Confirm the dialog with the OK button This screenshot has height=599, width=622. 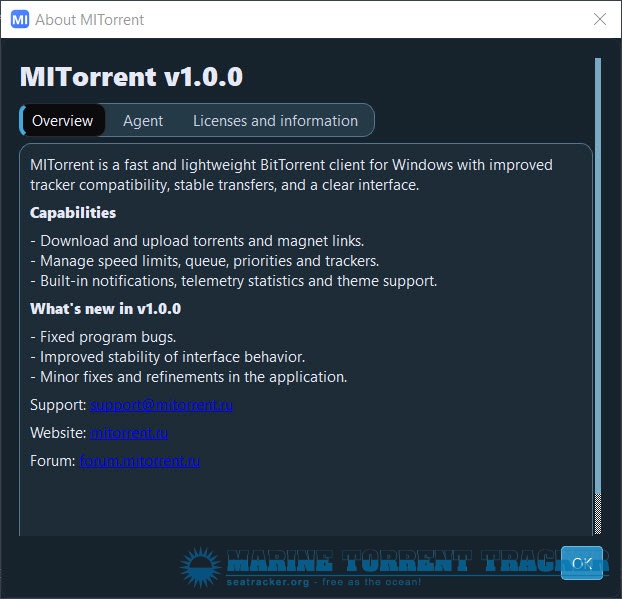[582, 563]
